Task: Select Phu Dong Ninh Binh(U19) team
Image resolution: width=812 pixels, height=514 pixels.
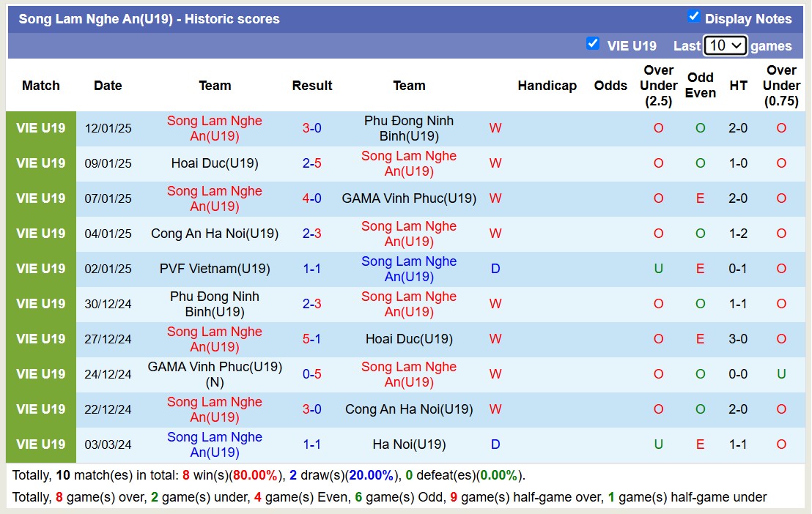Action: coord(409,128)
